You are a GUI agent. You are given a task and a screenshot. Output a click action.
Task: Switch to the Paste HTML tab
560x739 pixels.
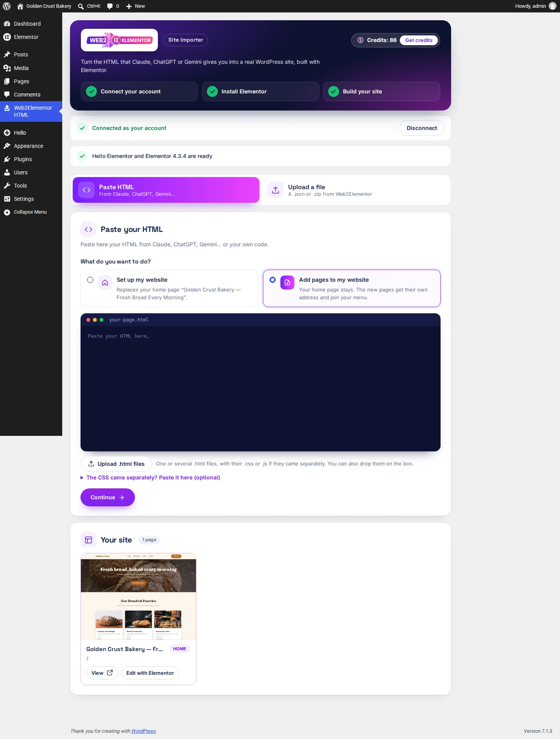[x=166, y=190]
